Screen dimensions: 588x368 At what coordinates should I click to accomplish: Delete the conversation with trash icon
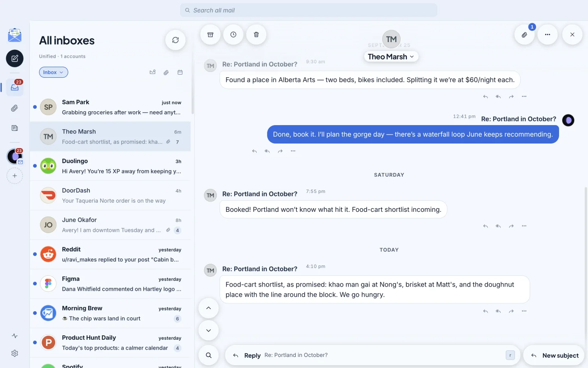[256, 35]
